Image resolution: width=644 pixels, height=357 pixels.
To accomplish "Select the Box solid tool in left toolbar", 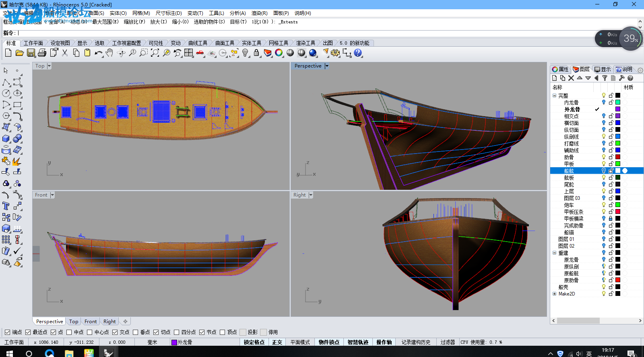I will coord(6,138).
